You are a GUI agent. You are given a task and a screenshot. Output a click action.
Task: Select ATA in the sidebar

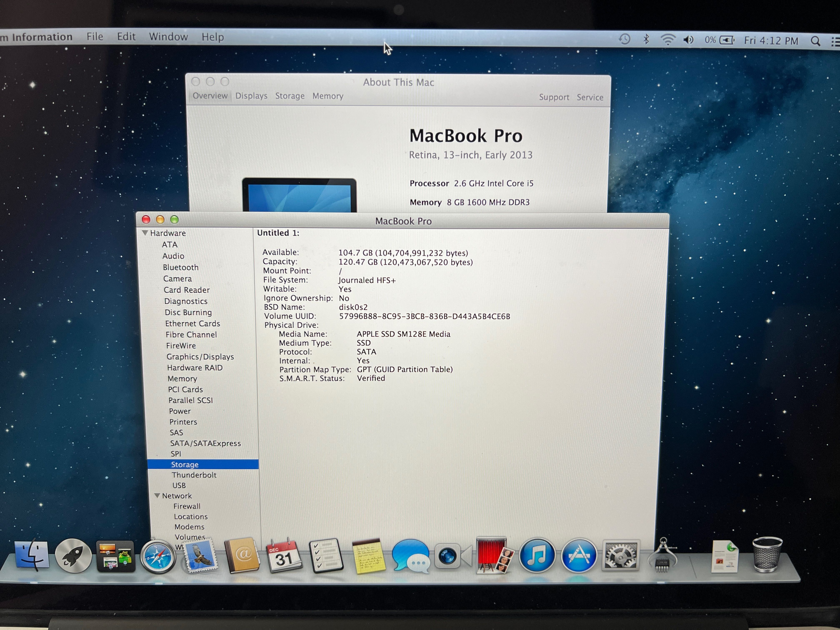click(170, 245)
